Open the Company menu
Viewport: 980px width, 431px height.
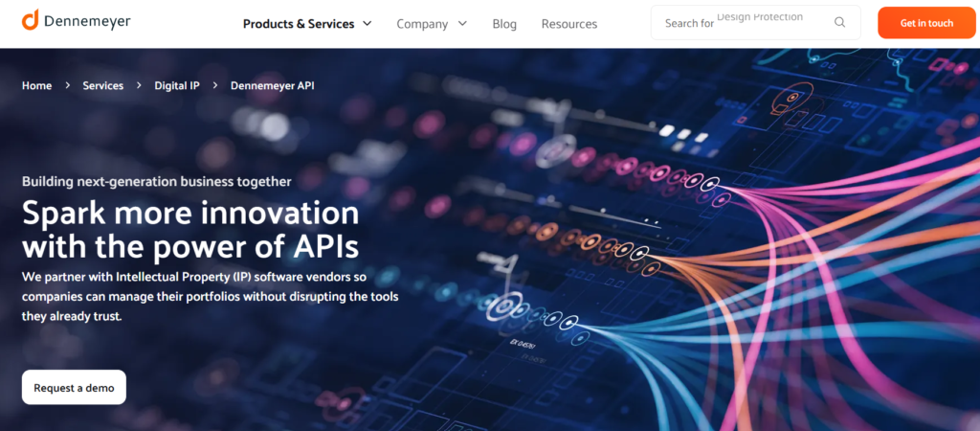click(x=422, y=24)
